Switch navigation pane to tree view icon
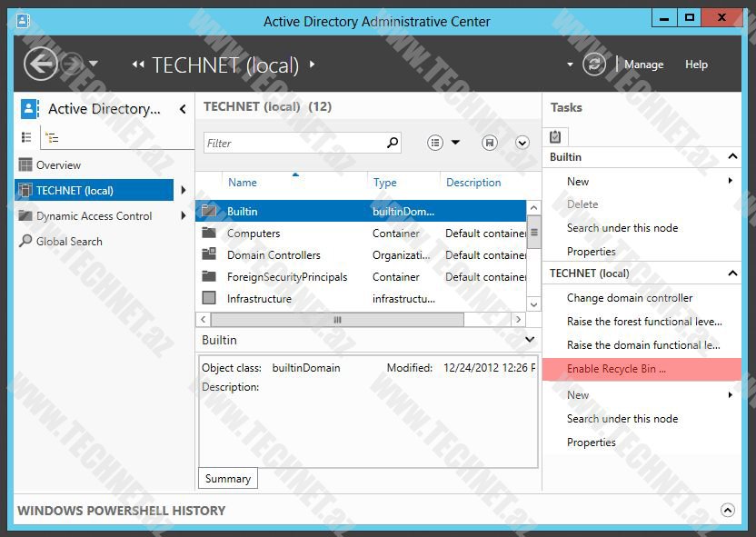The image size is (756, 537). [52, 137]
